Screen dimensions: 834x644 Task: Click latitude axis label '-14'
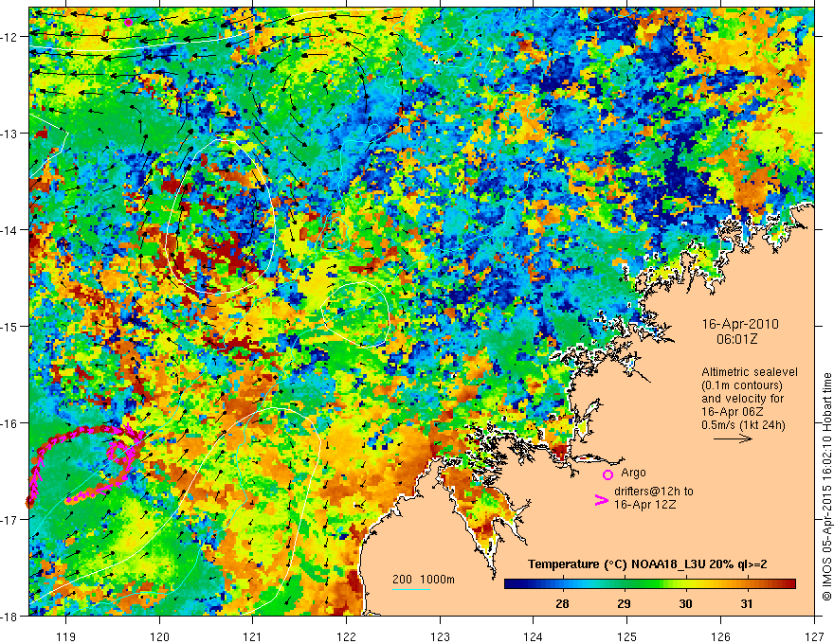(x=10, y=230)
